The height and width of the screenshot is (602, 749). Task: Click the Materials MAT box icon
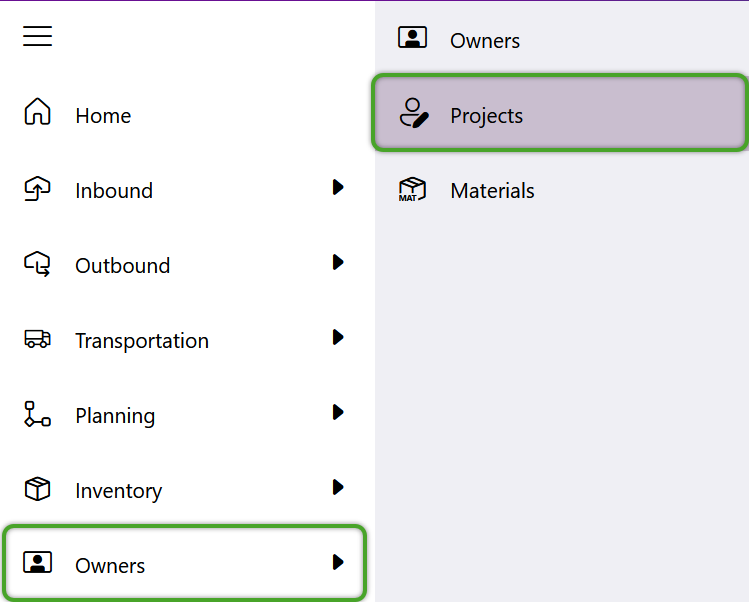412,190
